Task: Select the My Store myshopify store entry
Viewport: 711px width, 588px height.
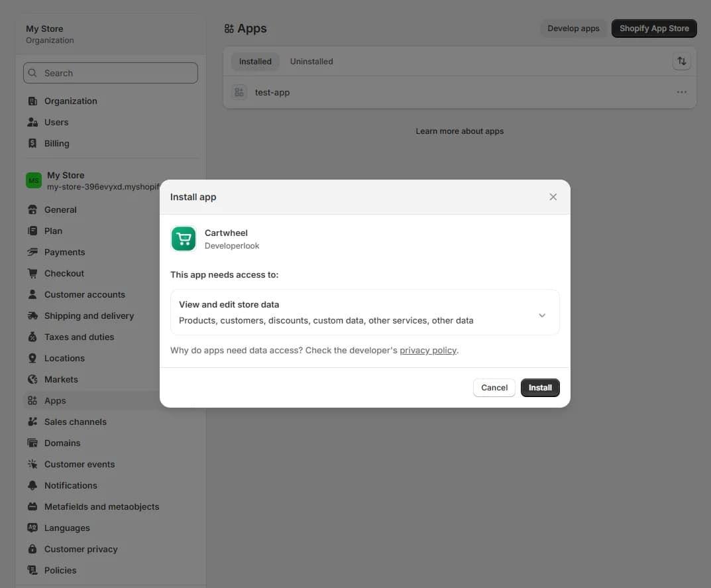Action: (93, 180)
